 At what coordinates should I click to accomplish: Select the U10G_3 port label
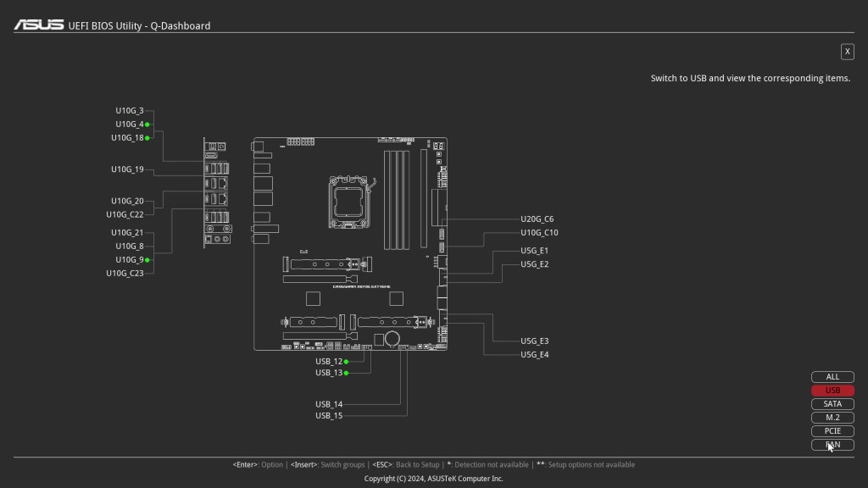click(130, 111)
